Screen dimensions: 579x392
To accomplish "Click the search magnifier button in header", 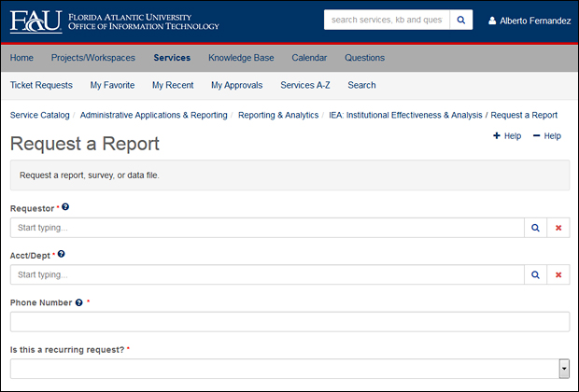I will tap(461, 20).
